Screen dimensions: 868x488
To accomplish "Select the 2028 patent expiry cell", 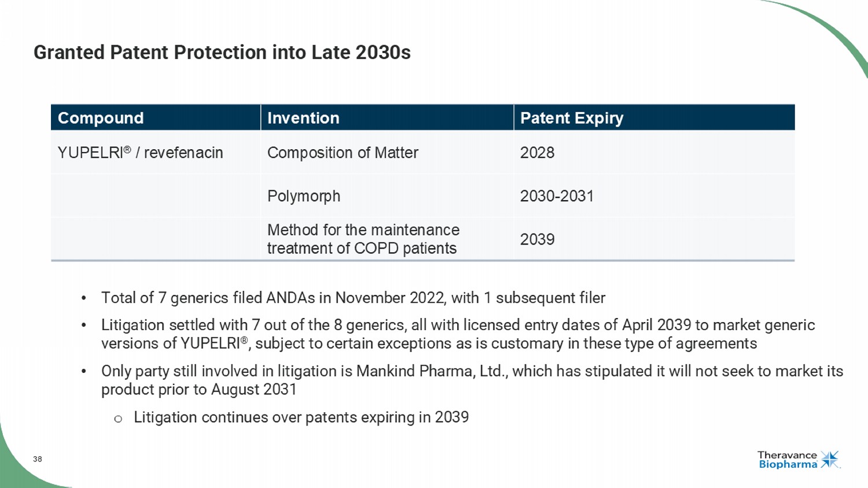I will (x=537, y=153).
